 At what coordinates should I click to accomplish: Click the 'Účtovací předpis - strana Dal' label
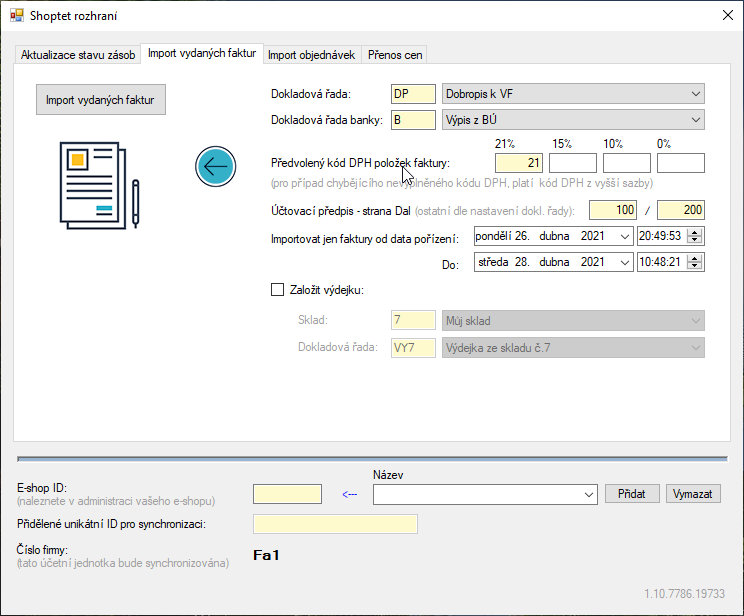coord(341,211)
